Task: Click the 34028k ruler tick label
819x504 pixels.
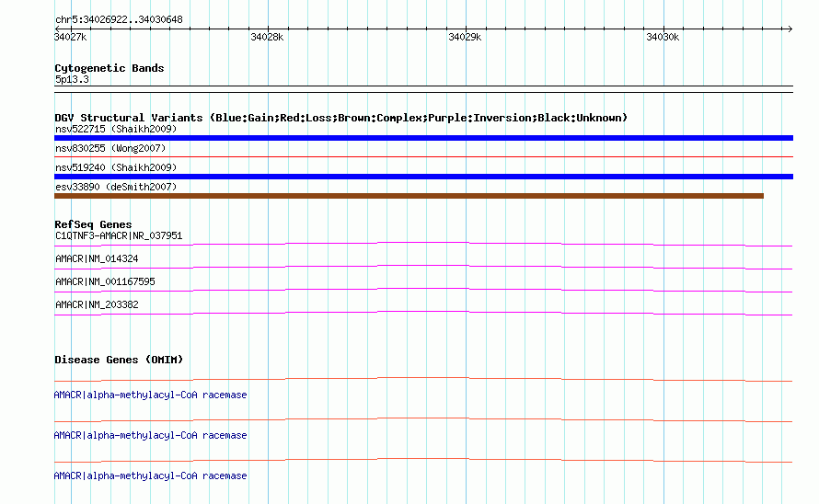Action: click(x=267, y=37)
